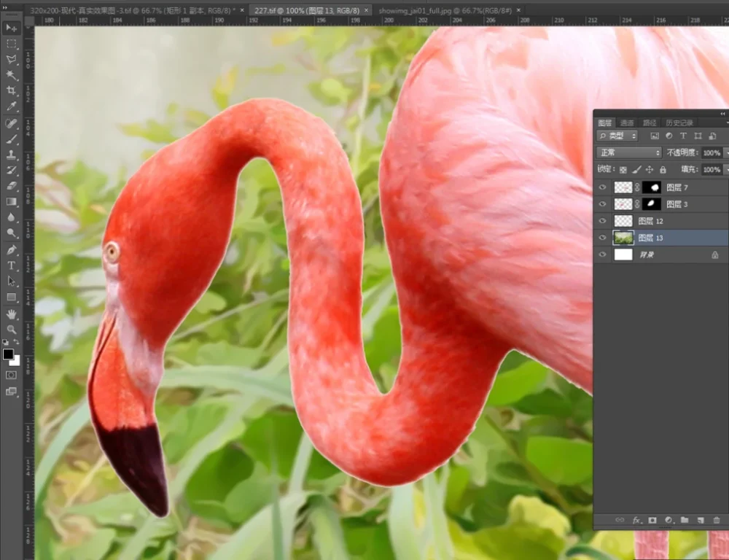Screen dimensions: 729x560
Task: Select the Healing Brush tool
Action: click(12, 123)
